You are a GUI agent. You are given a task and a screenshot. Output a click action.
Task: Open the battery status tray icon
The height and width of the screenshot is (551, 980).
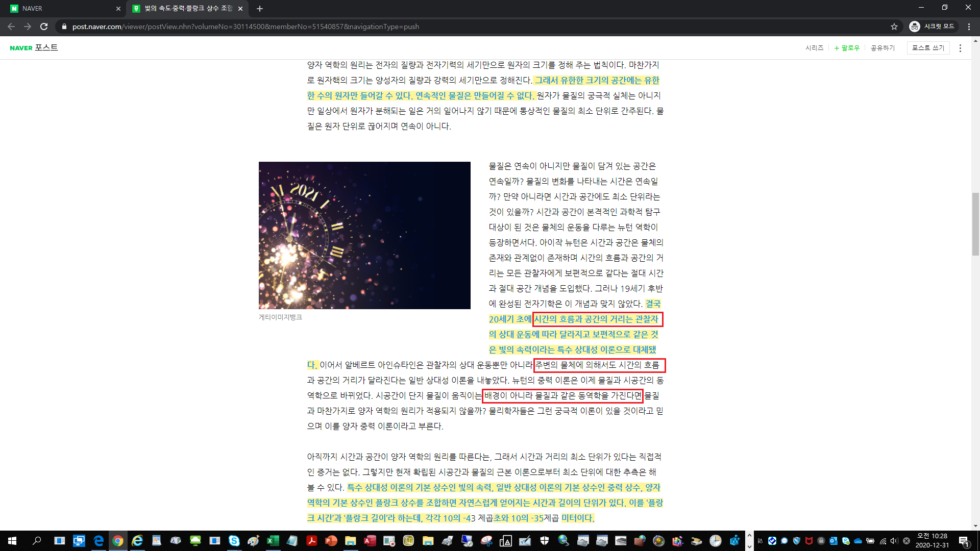pos(870,541)
